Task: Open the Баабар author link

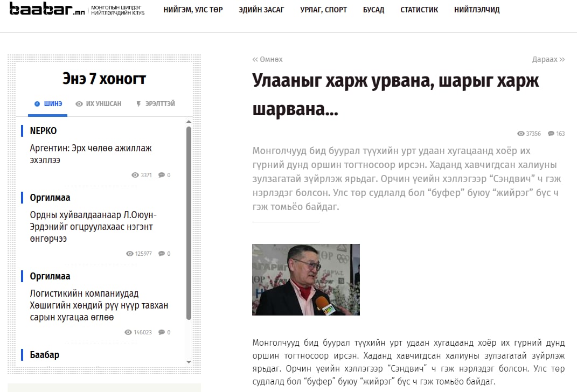Action: [x=45, y=355]
